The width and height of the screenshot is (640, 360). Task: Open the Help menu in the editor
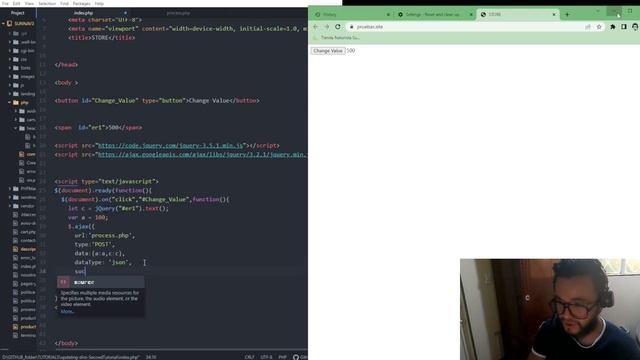coord(99,3)
